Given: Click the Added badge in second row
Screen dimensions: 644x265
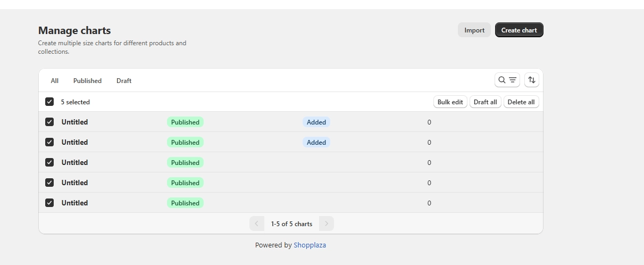Looking at the screenshot, I should click(x=316, y=143).
